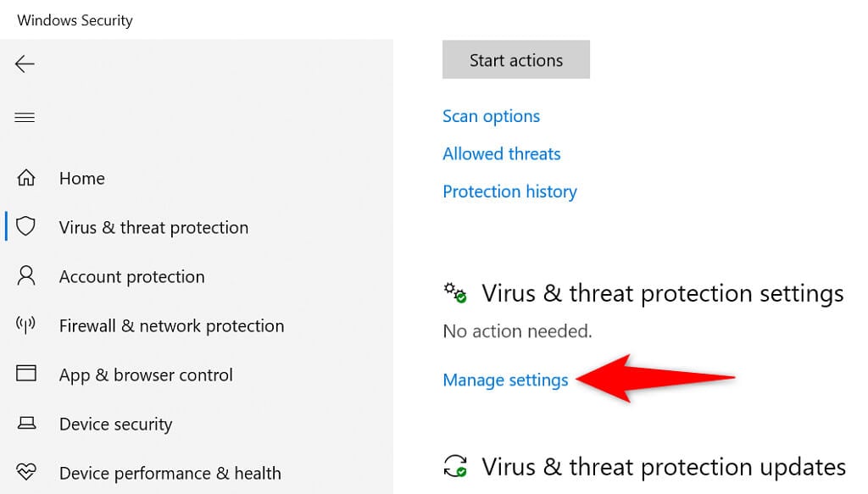Select Account protection in sidebar
This screenshot has height=494, width=868.
click(131, 276)
